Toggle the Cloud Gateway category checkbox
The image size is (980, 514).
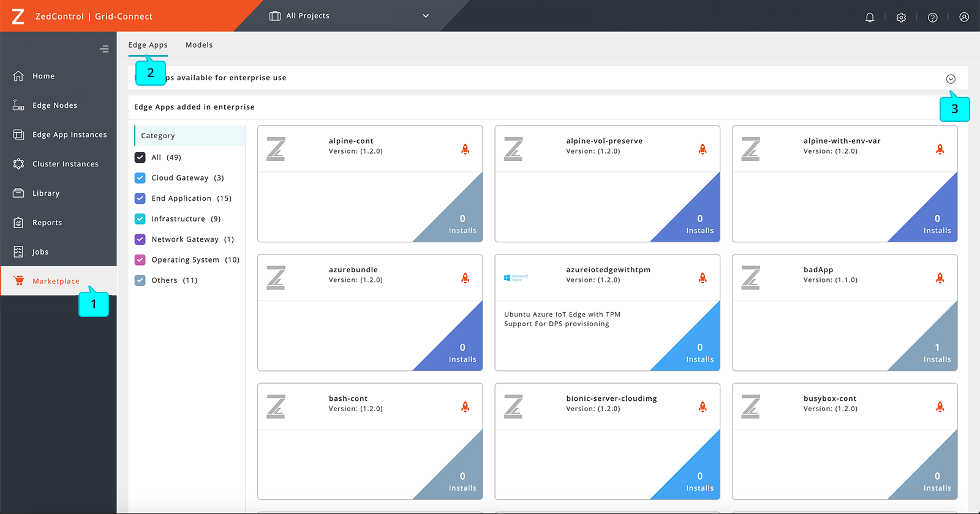point(140,178)
